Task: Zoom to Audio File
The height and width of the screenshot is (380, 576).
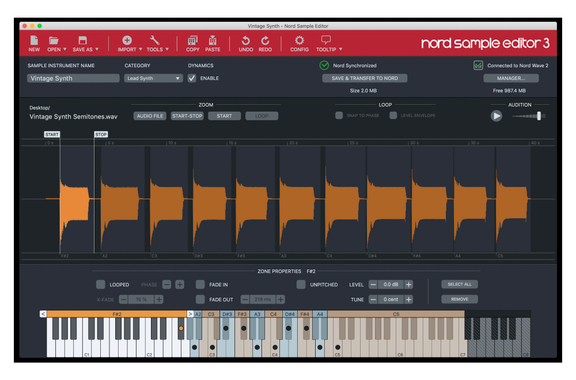Action: (x=150, y=116)
